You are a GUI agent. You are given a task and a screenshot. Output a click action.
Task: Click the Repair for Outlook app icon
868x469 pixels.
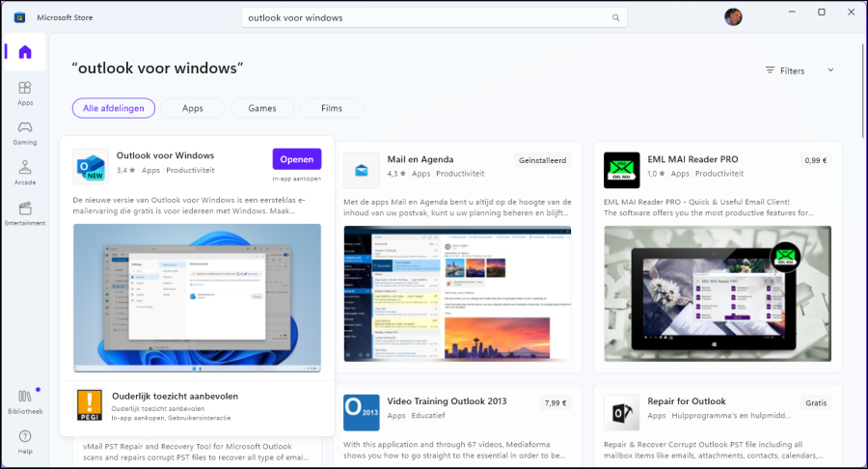point(622,412)
